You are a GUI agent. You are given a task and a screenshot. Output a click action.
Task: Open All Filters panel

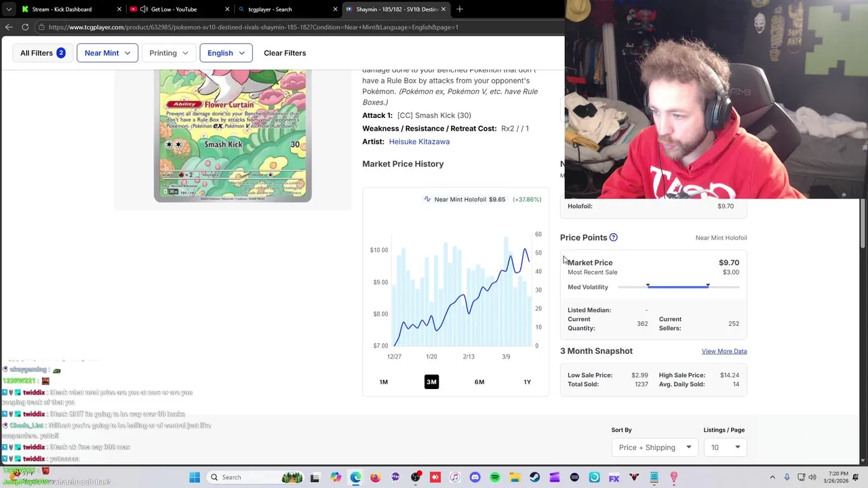(42, 53)
